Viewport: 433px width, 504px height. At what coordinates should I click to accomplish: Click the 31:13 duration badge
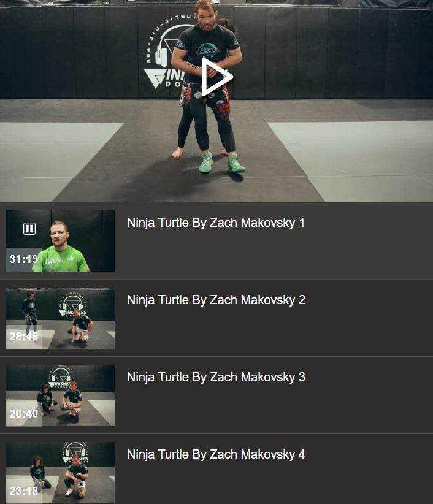point(24,259)
